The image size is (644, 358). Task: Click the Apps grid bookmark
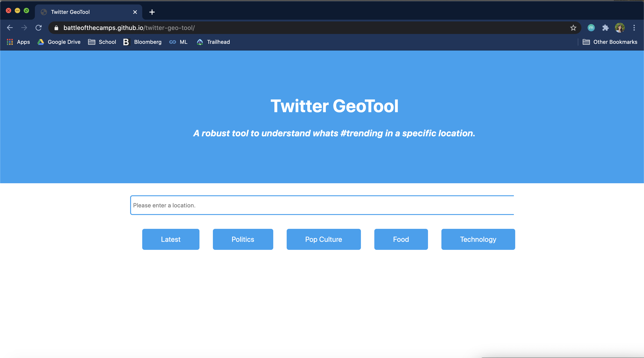pos(18,42)
